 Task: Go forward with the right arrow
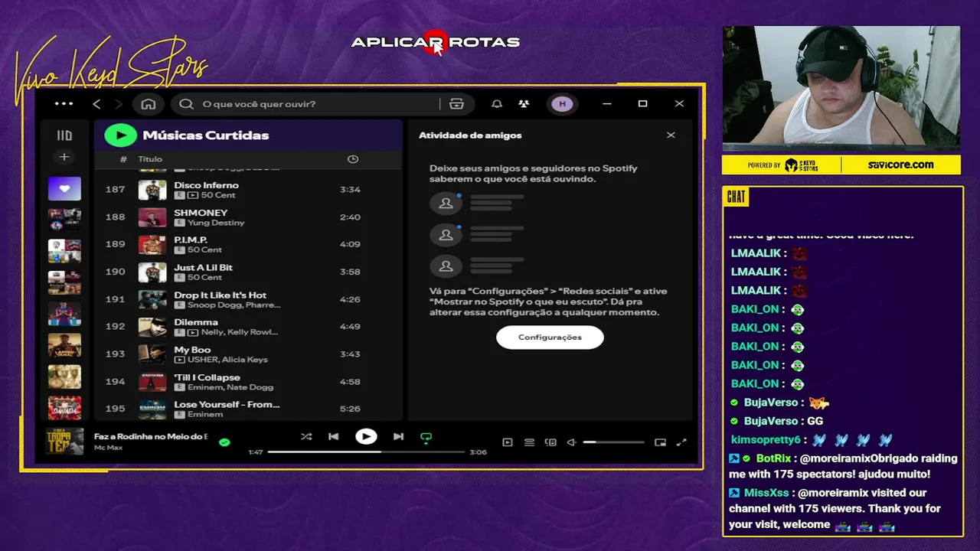(118, 104)
